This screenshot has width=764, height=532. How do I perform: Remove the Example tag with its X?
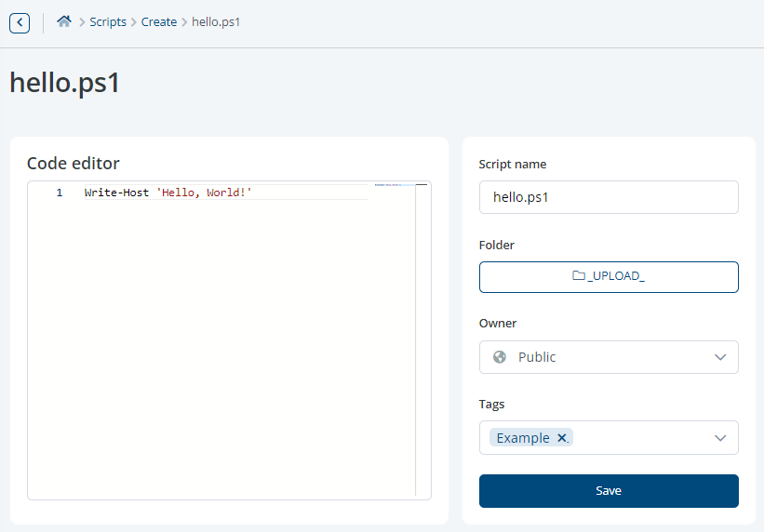click(562, 438)
